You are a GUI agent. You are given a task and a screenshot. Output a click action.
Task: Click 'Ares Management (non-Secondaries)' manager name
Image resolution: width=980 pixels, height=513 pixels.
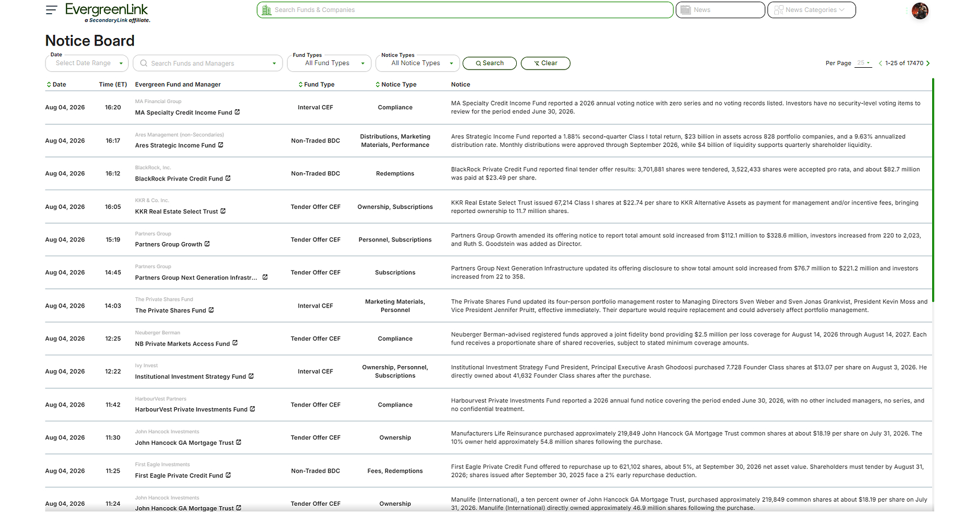(179, 135)
